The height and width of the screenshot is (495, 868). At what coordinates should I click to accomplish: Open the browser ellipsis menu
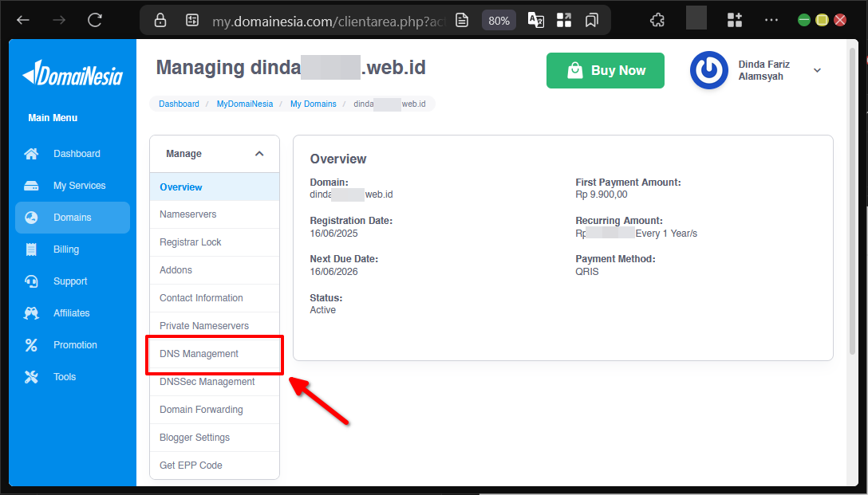pyautogui.click(x=771, y=20)
